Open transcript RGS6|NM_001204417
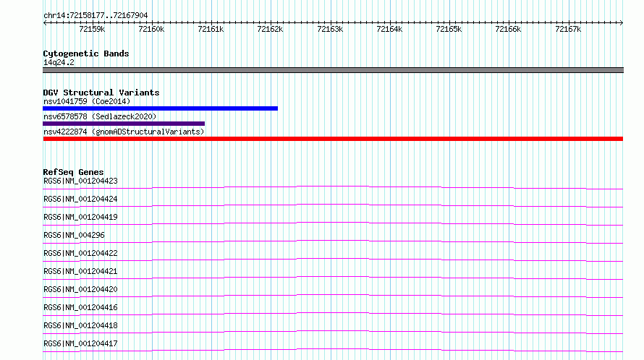 point(80,343)
